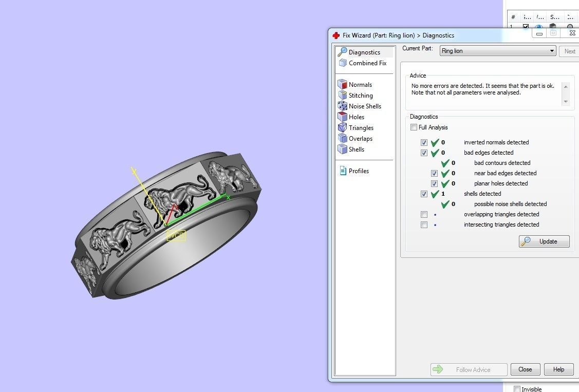Click the Next part button
This screenshot has width=579, height=392.
click(x=569, y=51)
